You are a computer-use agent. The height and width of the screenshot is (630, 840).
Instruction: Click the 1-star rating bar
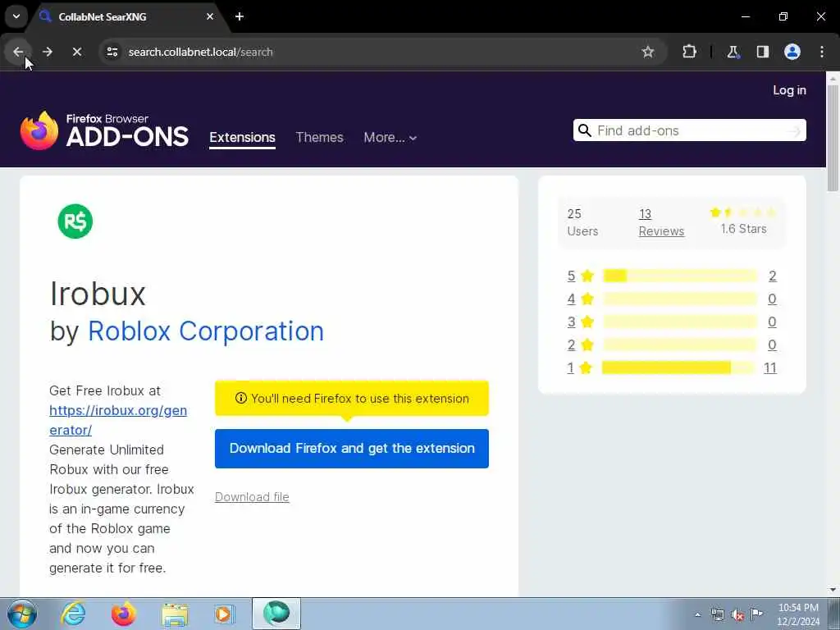678,367
